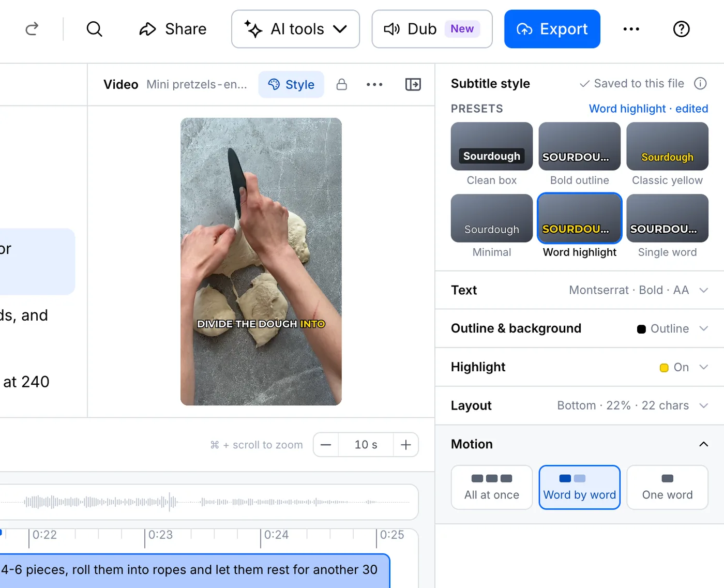Click the yellow Highlight color swatch
Image resolution: width=724 pixels, height=588 pixels.
pyautogui.click(x=664, y=368)
